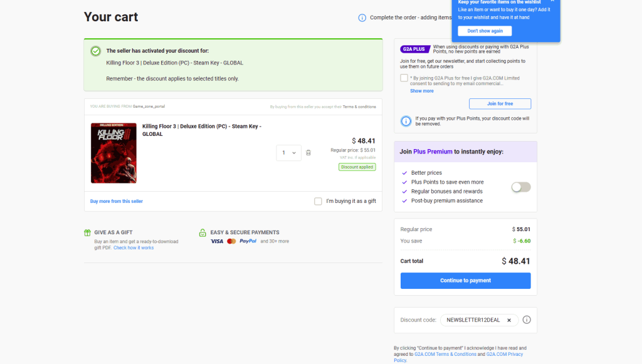Open seller Terms & conditions link

click(359, 107)
